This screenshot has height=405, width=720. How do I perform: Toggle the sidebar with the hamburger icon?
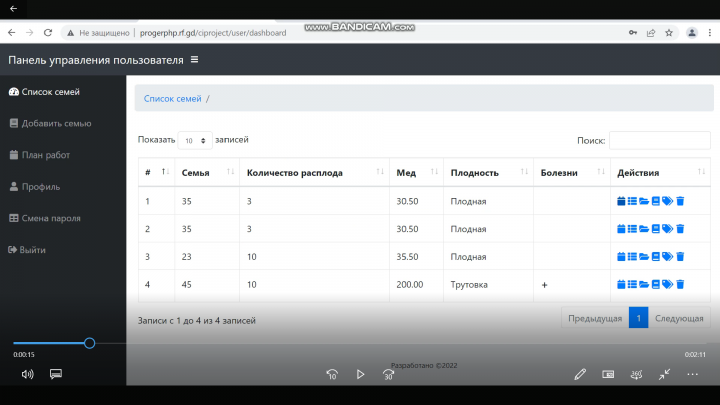click(194, 60)
